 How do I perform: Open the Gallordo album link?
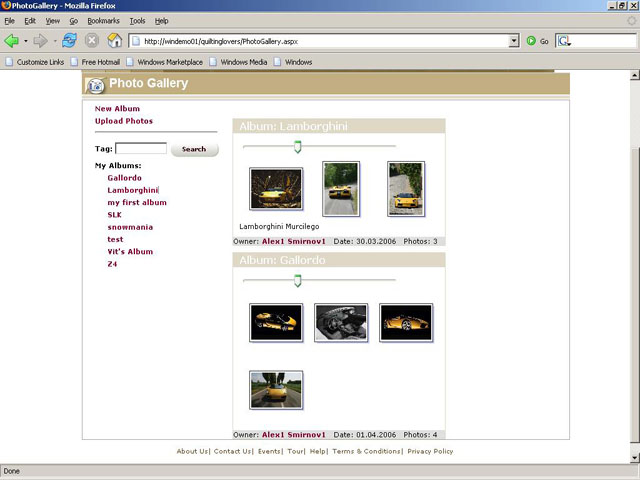point(124,178)
